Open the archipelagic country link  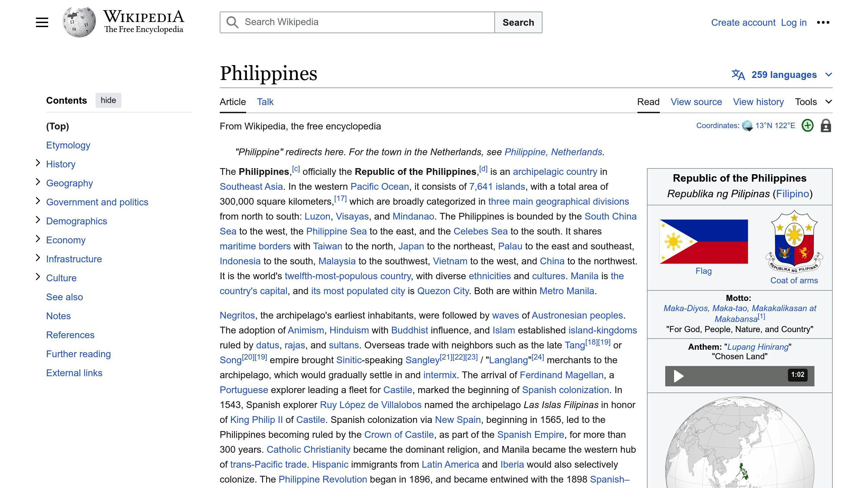(555, 171)
